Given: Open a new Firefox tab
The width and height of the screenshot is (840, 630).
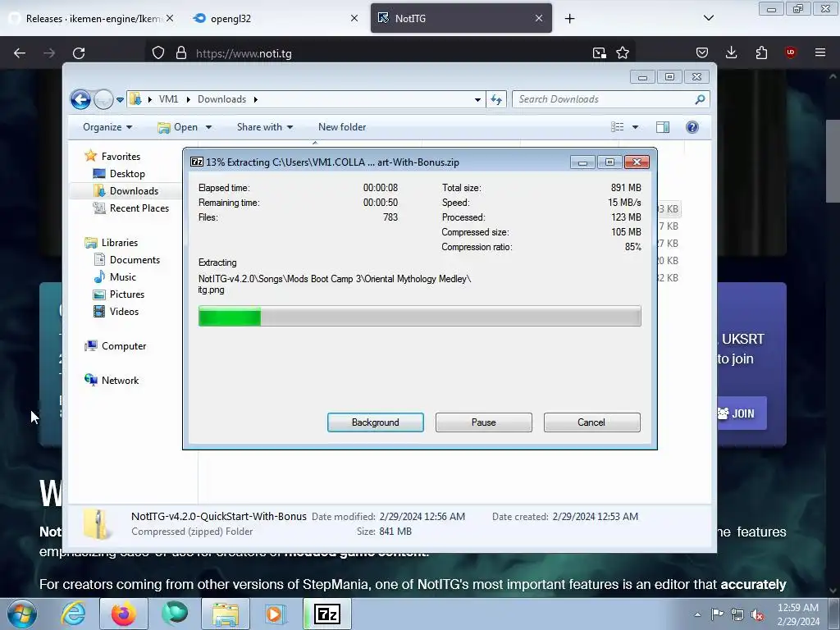Looking at the screenshot, I should 569,19.
